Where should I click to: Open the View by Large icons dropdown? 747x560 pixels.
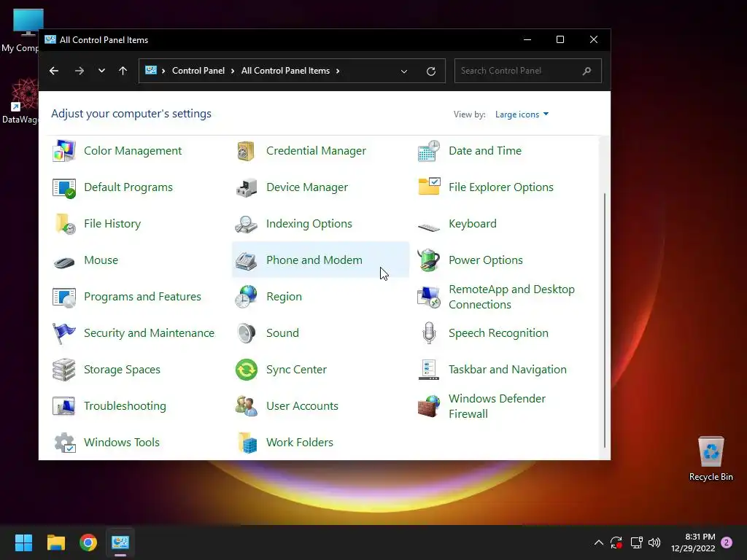(x=522, y=114)
